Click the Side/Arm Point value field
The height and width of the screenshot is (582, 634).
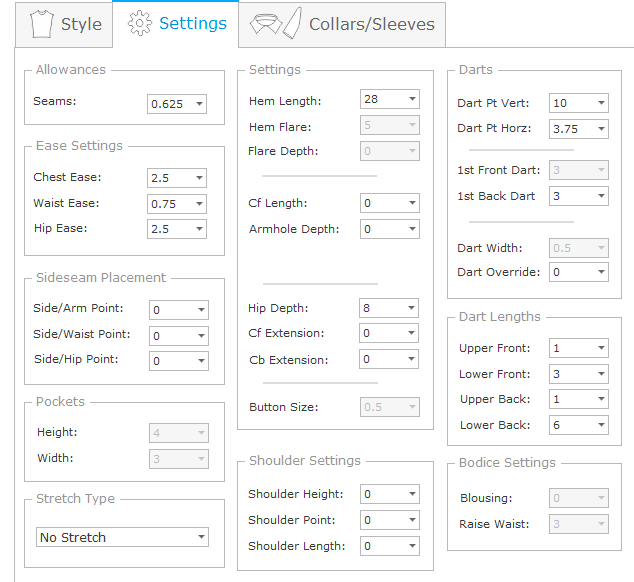click(168, 310)
